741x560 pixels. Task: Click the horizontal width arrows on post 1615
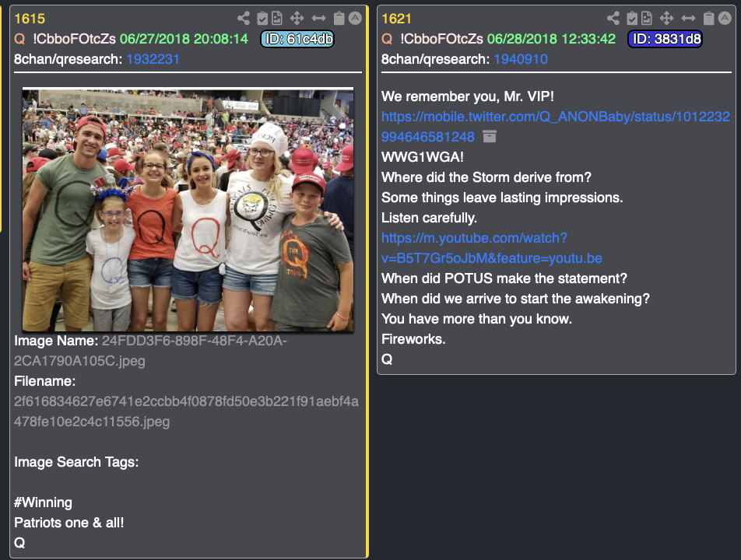coord(318,19)
